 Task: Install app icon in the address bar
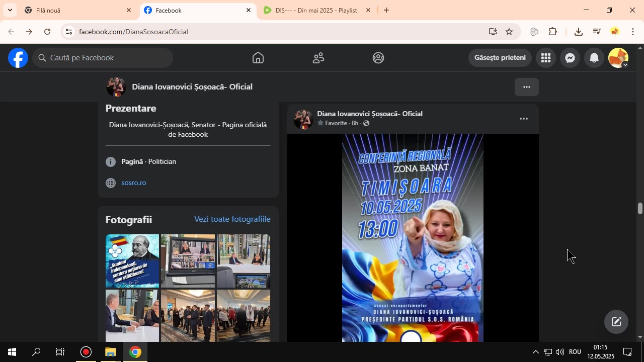(x=493, y=32)
